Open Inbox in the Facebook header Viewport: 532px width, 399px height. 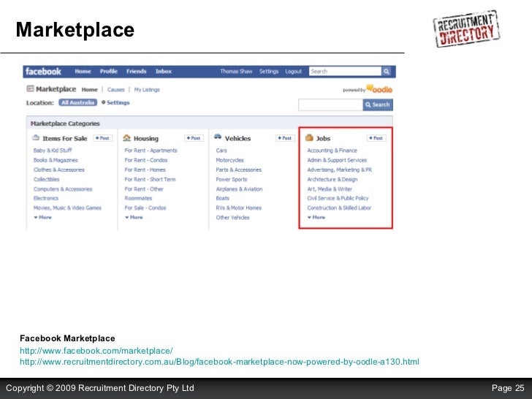click(164, 72)
